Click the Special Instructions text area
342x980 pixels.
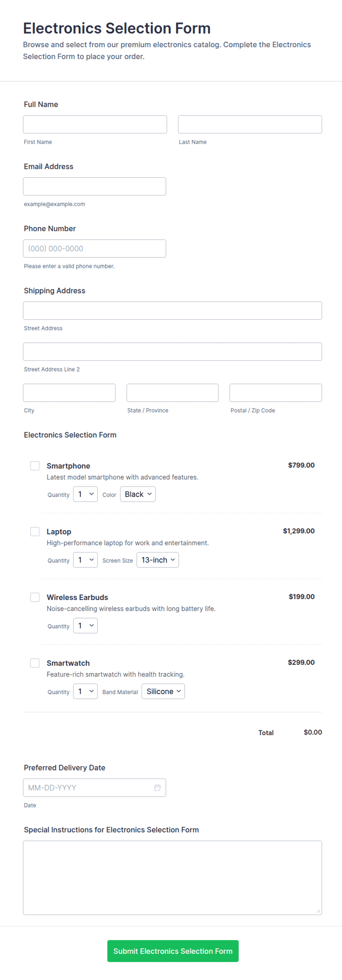pos(172,878)
